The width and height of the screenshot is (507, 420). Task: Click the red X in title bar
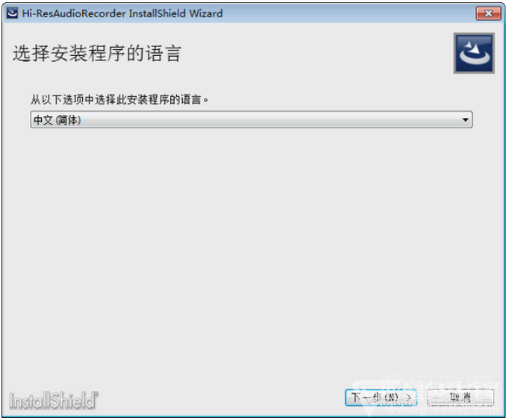488,13
